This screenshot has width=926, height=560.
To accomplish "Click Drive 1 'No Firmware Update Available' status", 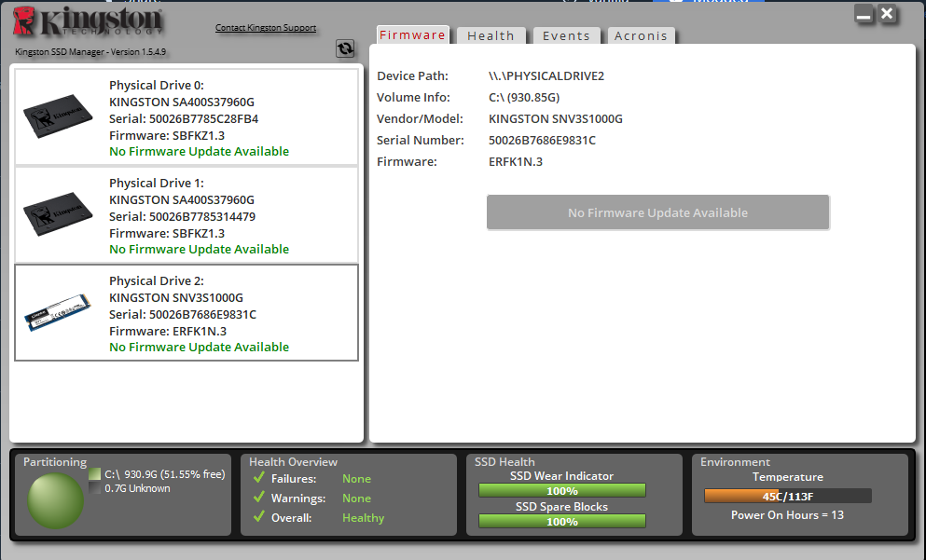I will tap(199, 249).
